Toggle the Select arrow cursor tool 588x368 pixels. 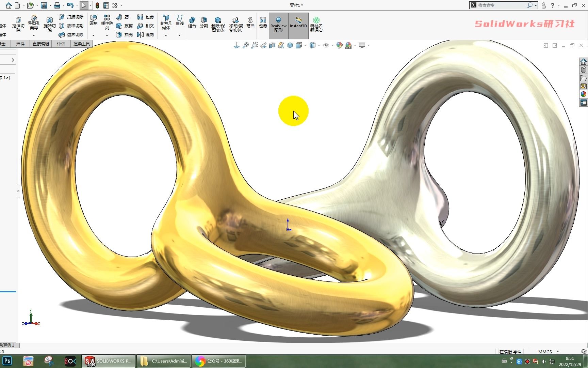coord(83,5)
